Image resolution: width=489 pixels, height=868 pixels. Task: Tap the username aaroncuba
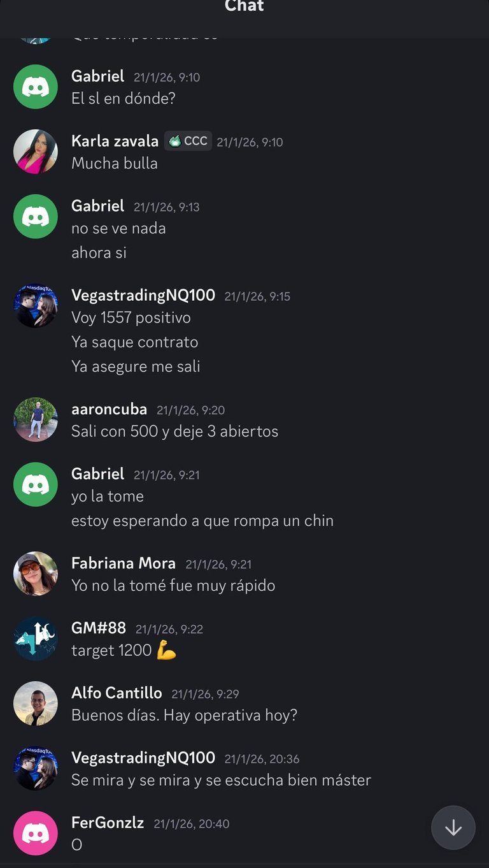point(109,409)
